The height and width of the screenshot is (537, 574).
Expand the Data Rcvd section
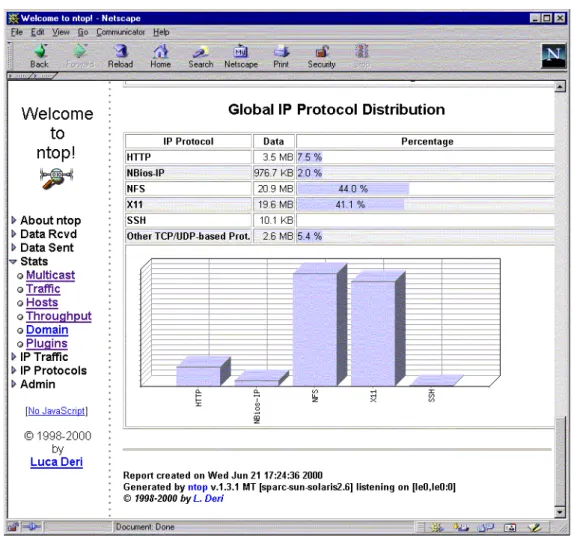coord(14,234)
